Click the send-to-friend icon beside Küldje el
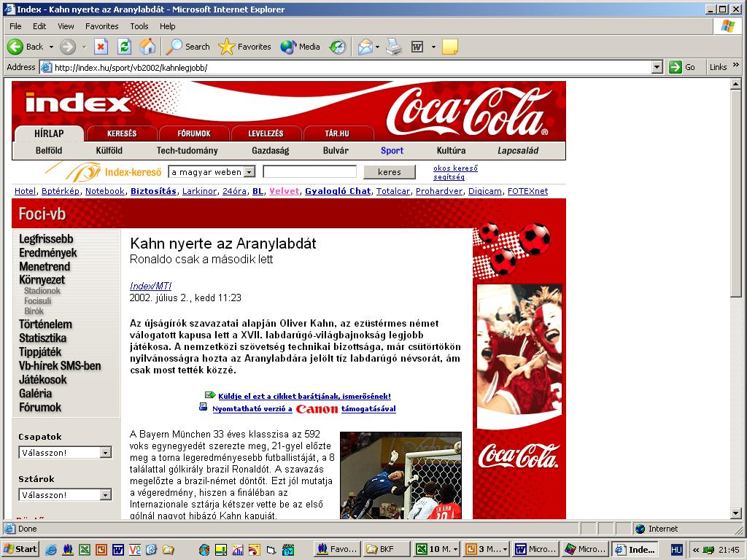 210,395
